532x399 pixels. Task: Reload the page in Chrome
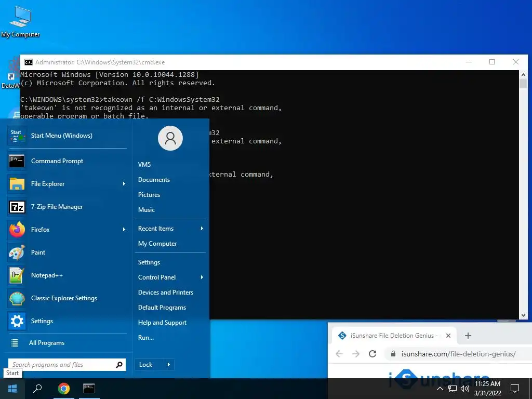click(373, 354)
